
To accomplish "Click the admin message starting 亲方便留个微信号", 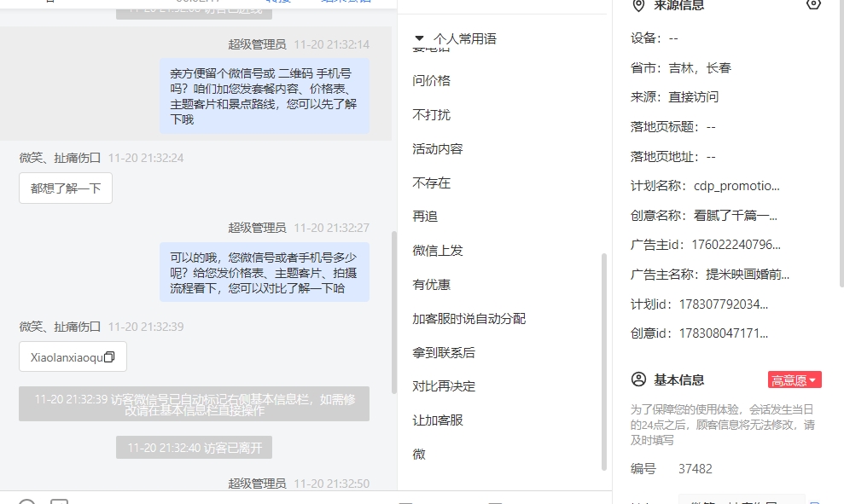I will coord(265,96).
